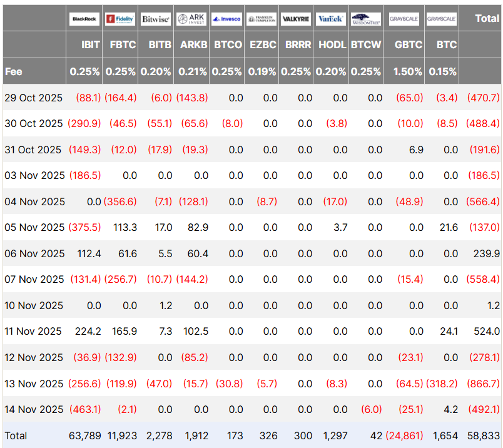
Task: Click the GBTC 1.50% fee cell
Action: [407, 71]
